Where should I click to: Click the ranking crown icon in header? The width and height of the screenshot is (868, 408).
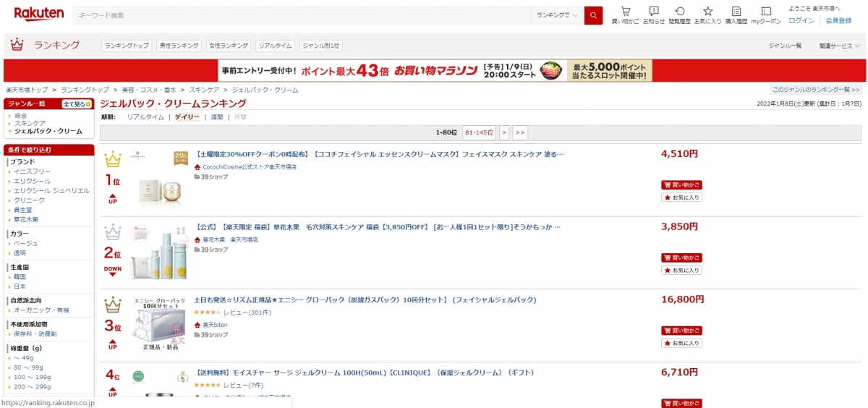17,45
